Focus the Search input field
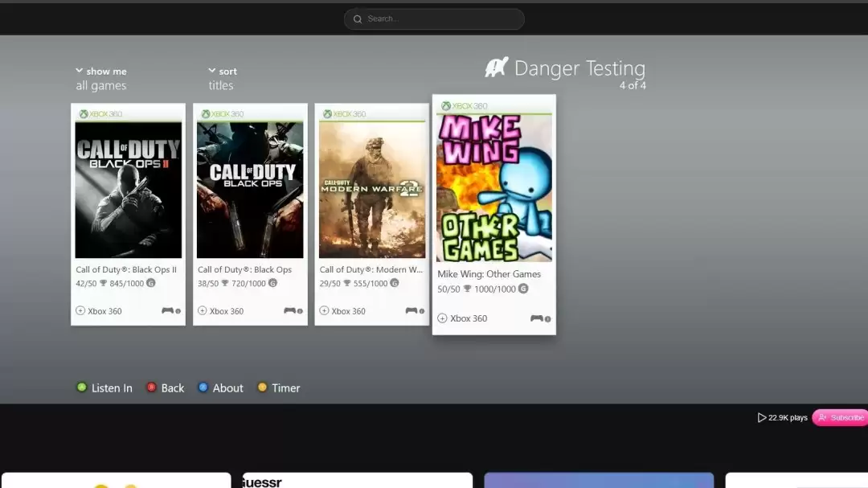 click(x=434, y=18)
